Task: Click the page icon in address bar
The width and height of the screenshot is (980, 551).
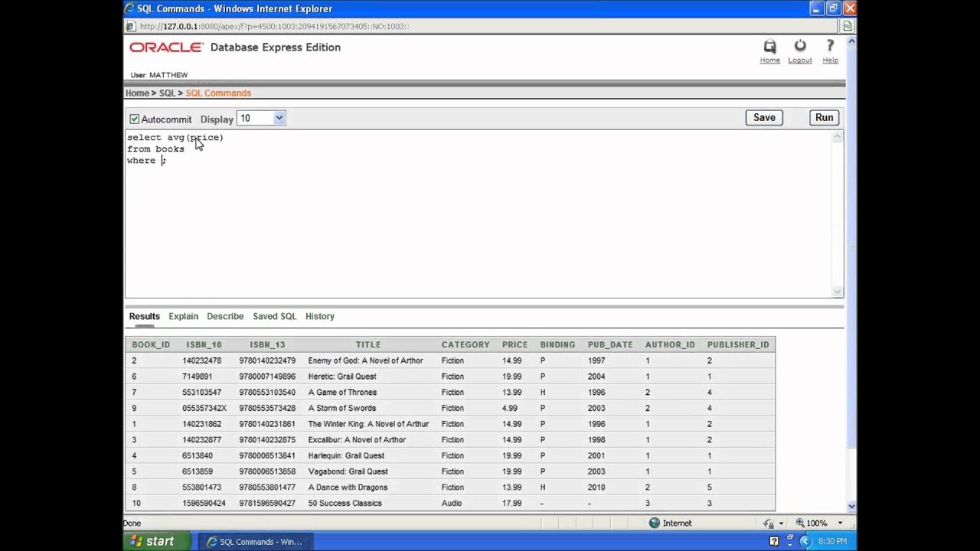Action: (x=131, y=26)
